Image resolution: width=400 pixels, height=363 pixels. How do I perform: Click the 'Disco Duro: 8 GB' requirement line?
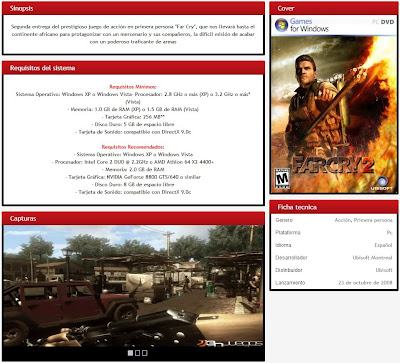tap(133, 184)
